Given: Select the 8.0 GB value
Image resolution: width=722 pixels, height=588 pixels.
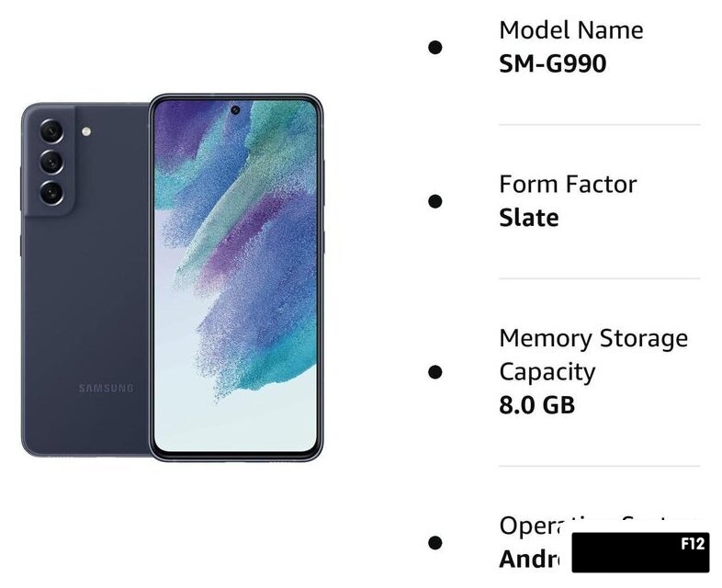Looking at the screenshot, I should click(536, 405).
